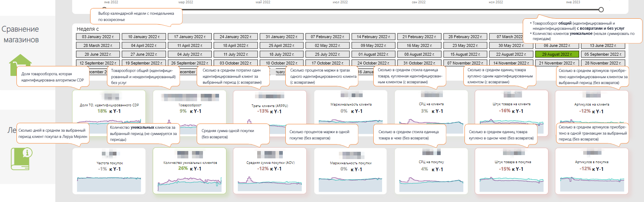Select week 24 October 2022
This screenshot has height=202, width=644.
click(x=373, y=63)
